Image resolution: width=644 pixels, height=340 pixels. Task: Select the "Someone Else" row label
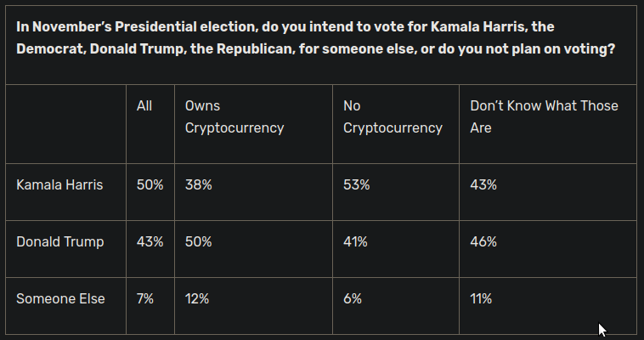(x=60, y=298)
